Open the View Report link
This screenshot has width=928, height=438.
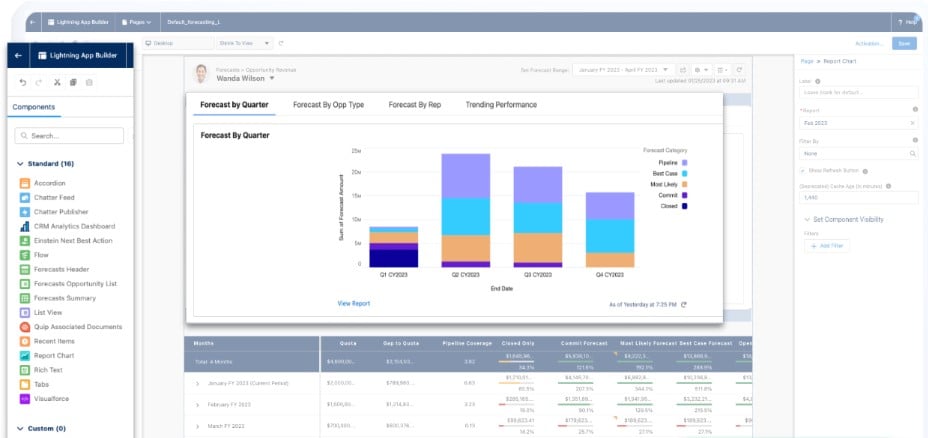[x=354, y=304]
